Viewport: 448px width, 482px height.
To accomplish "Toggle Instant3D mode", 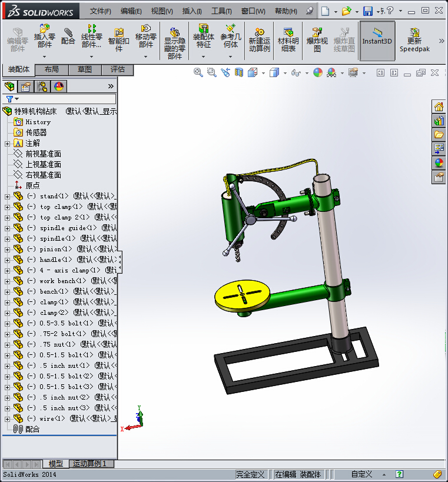I will pos(377,40).
